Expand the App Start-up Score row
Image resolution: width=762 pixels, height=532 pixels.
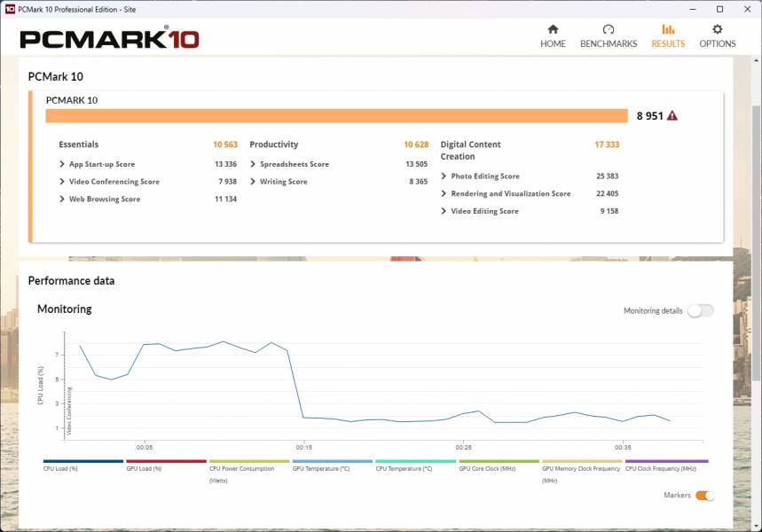(x=148, y=164)
